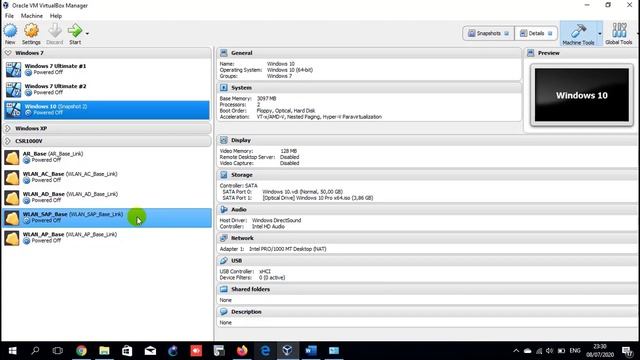This screenshot has width=640, height=360.
Task: Click the Windows 10 preview thumbnail
Action: pyautogui.click(x=582, y=95)
